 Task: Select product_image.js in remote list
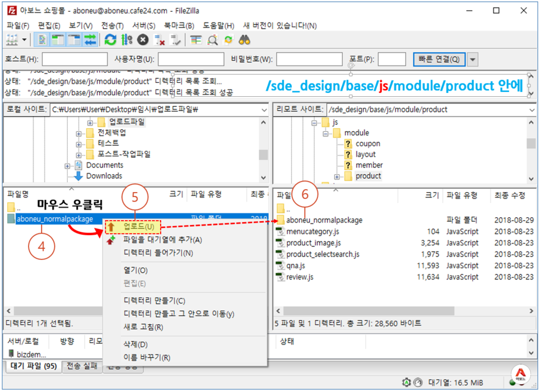(x=405, y=243)
